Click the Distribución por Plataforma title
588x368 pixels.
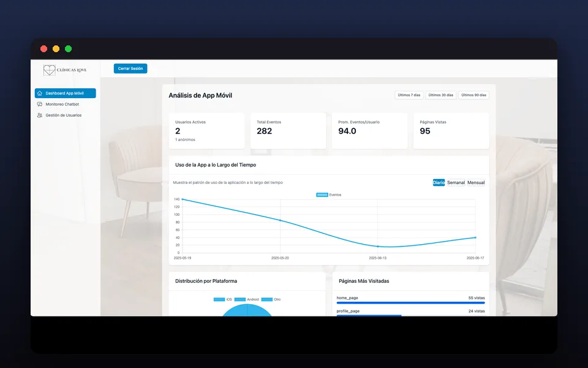(x=206, y=281)
